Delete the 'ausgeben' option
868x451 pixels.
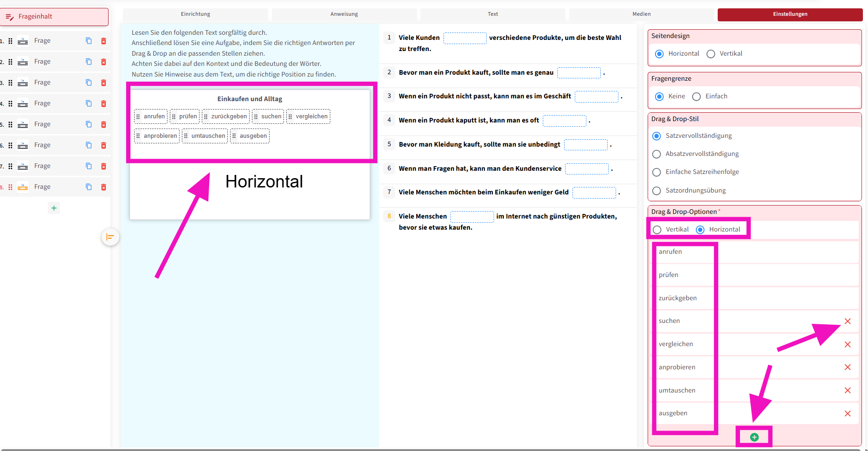pyautogui.click(x=847, y=413)
